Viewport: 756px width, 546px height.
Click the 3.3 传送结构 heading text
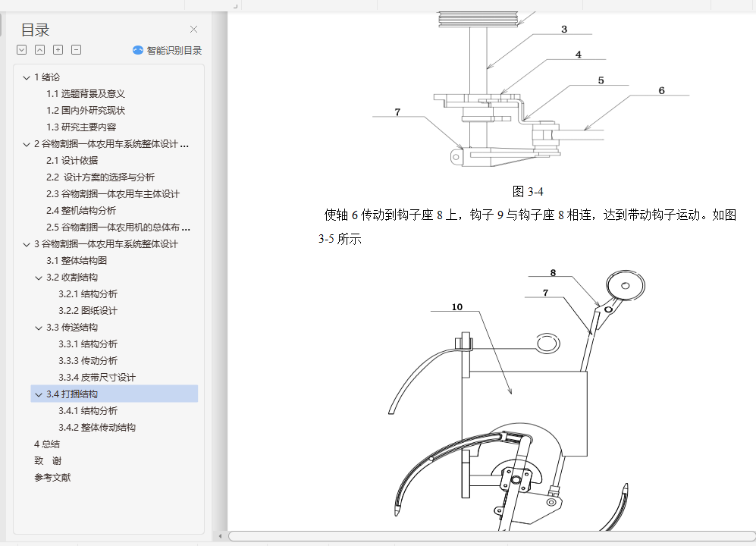tap(72, 328)
